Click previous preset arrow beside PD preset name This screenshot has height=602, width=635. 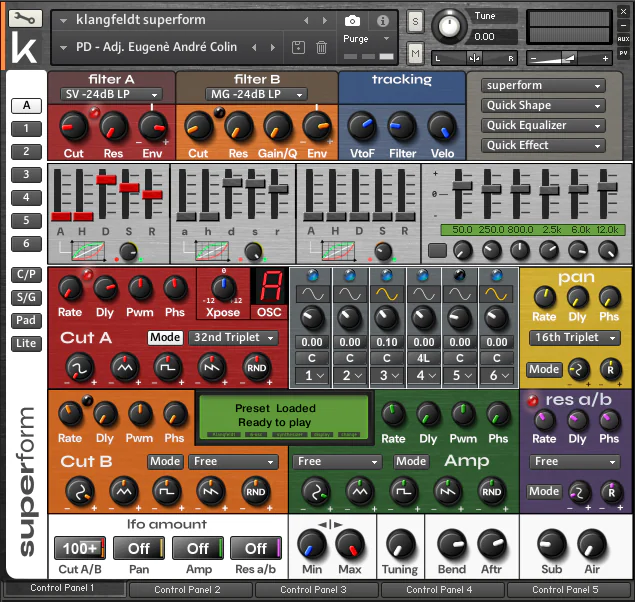pyautogui.click(x=254, y=47)
